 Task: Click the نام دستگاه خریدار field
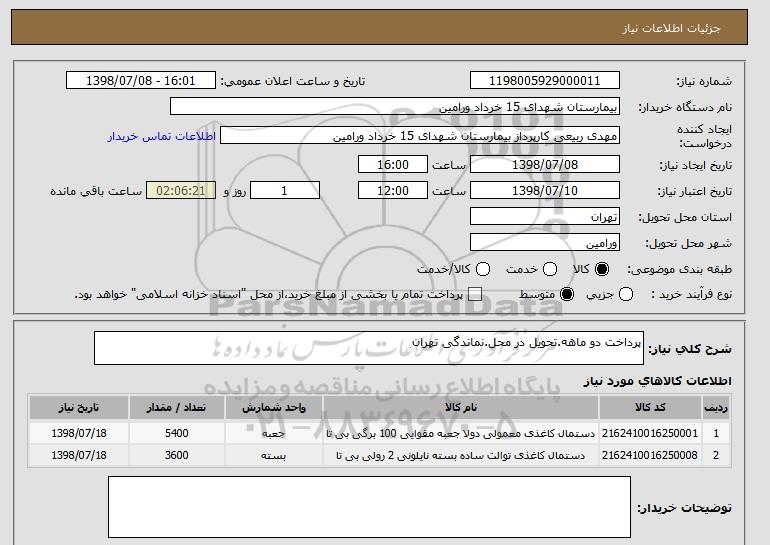395,107
